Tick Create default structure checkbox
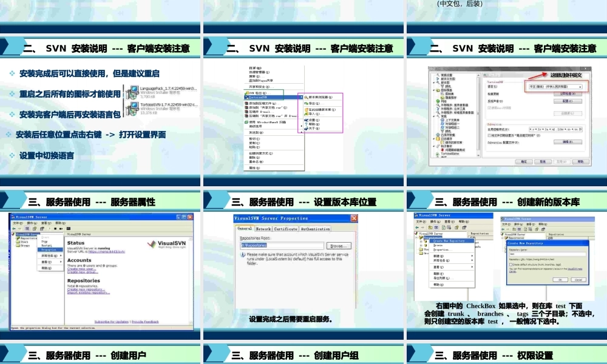This screenshot has height=364, width=607. [x=511, y=265]
